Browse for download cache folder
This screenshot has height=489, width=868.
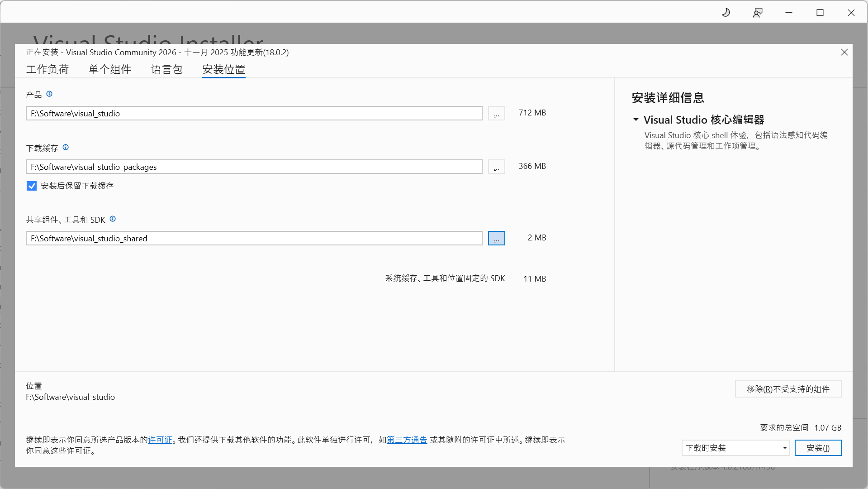(x=496, y=167)
